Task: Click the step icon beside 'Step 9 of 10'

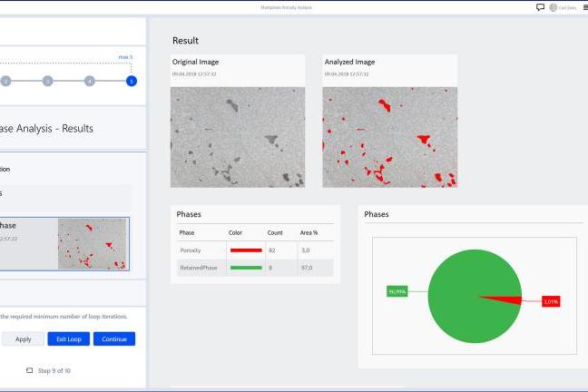Action: click(29, 370)
